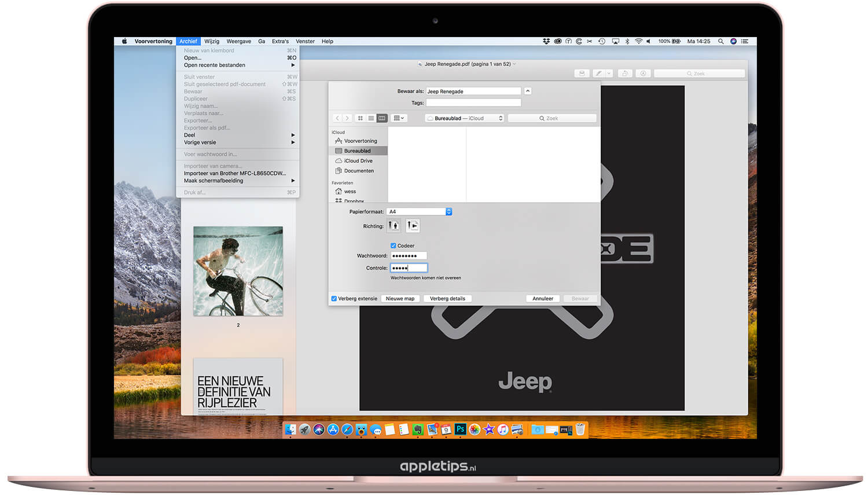Image resolution: width=868 pixels, height=495 pixels.
Task: Collapse save dialog with chevron button
Action: [528, 91]
